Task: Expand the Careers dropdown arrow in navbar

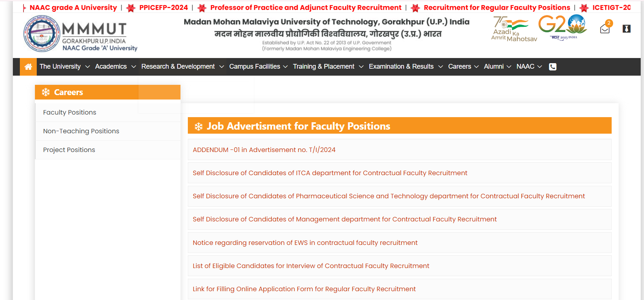Action: pos(476,67)
